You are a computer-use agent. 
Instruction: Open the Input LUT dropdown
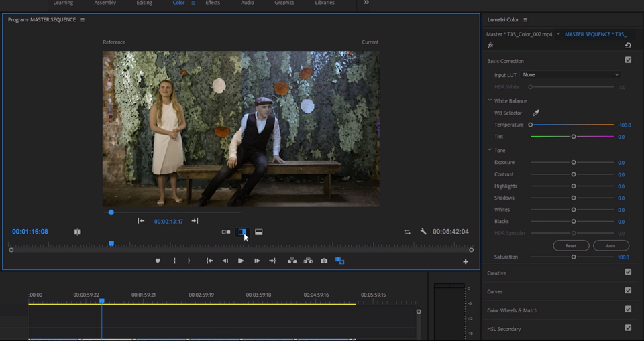pyautogui.click(x=571, y=75)
